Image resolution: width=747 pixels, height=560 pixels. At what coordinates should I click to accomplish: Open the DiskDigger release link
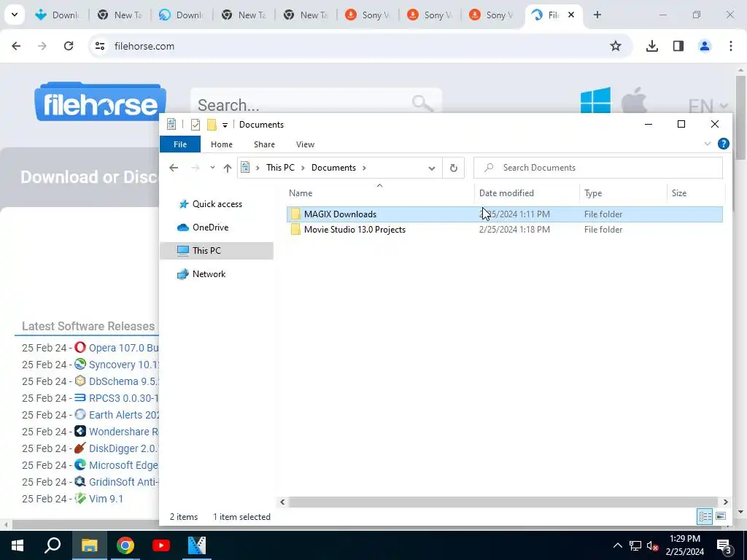[x=123, y=448]
